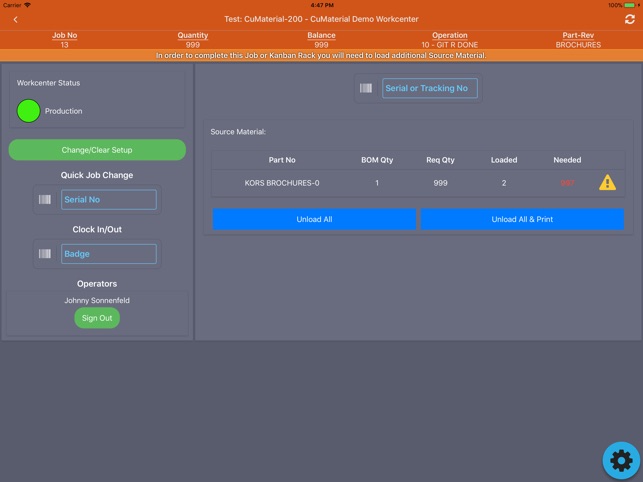The height and width of the screenshot is (482, 643).
Task: Sign out Johnny Sonnenfeld
Action: click(x=97, y=318)
